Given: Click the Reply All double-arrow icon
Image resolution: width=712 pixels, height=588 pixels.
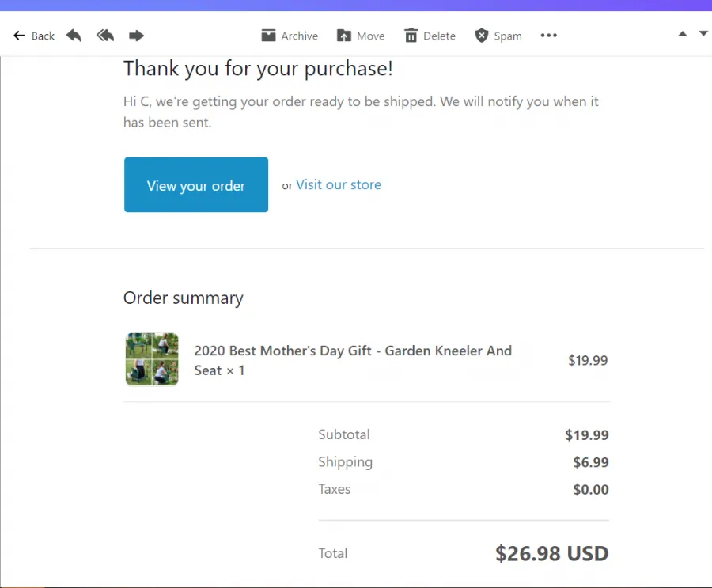Looking at the screenshot, I should coord(105,36).
